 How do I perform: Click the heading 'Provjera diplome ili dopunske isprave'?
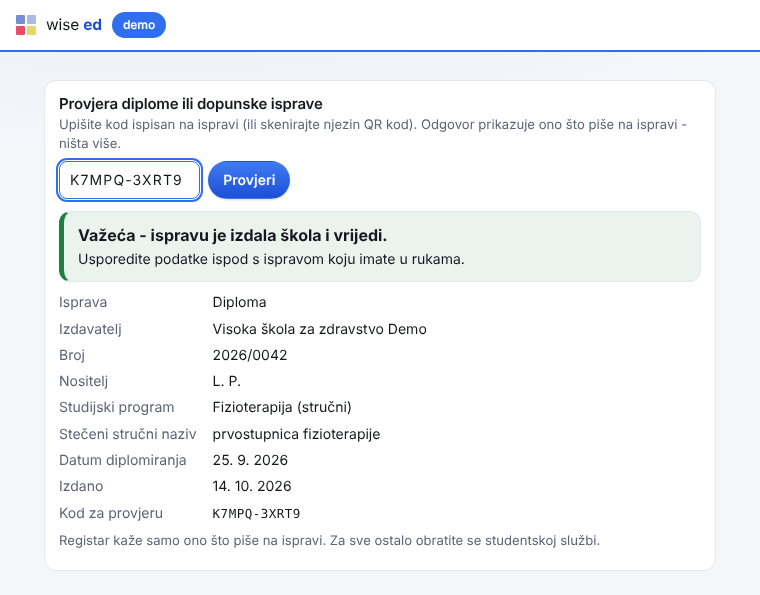pos(190,104)
